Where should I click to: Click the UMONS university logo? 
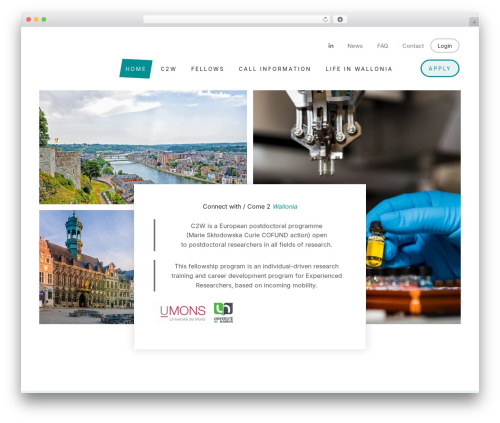pos(182,312)
